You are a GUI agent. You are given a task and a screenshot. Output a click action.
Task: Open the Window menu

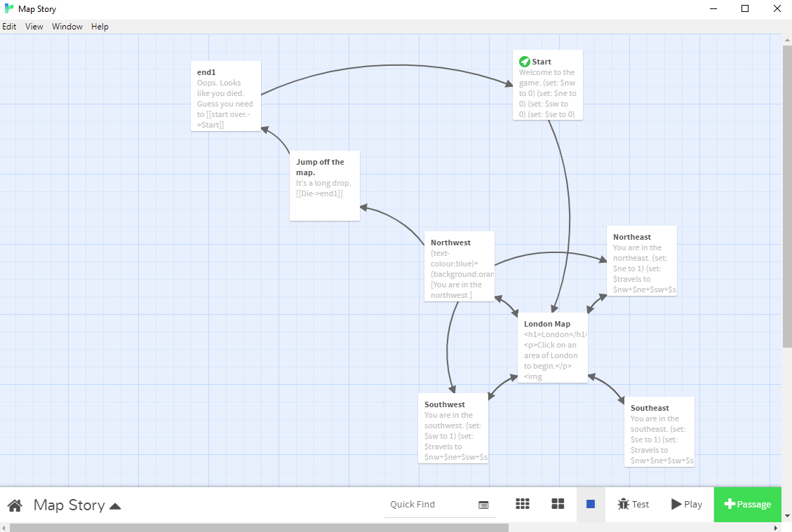(67, 27)
